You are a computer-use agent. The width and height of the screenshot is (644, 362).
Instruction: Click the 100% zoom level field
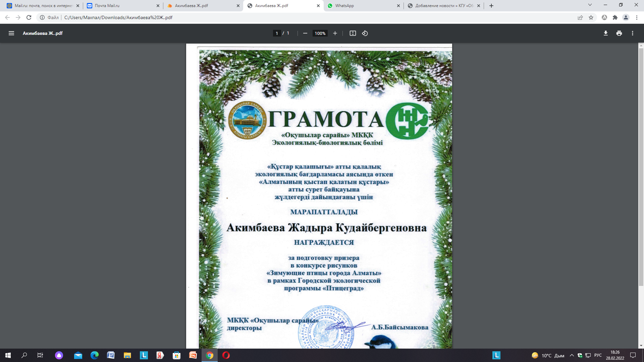click(320, 33)
